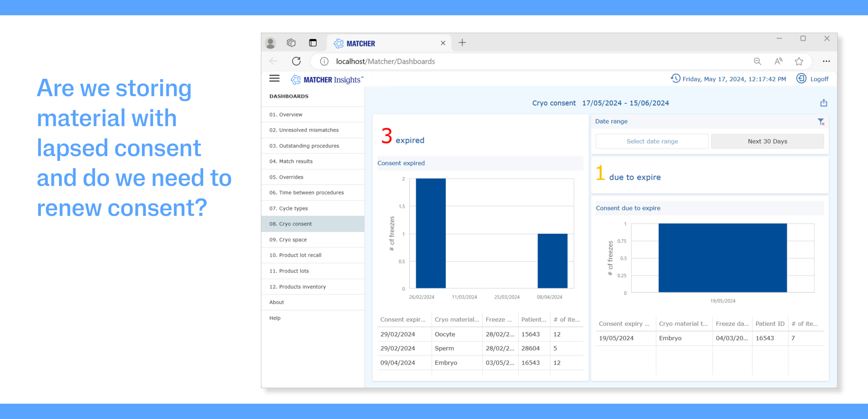Viewport: 868px width, 419px height.
Task: Select the 19/05/2024 due-to-expire row
Action: 710,338
